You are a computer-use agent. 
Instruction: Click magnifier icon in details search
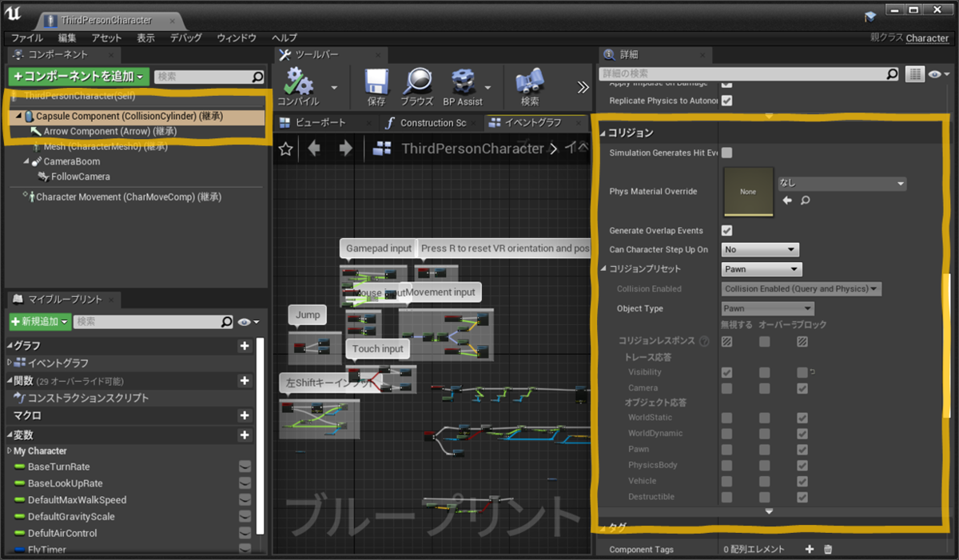pyautogui.click(x=892, y=73)
